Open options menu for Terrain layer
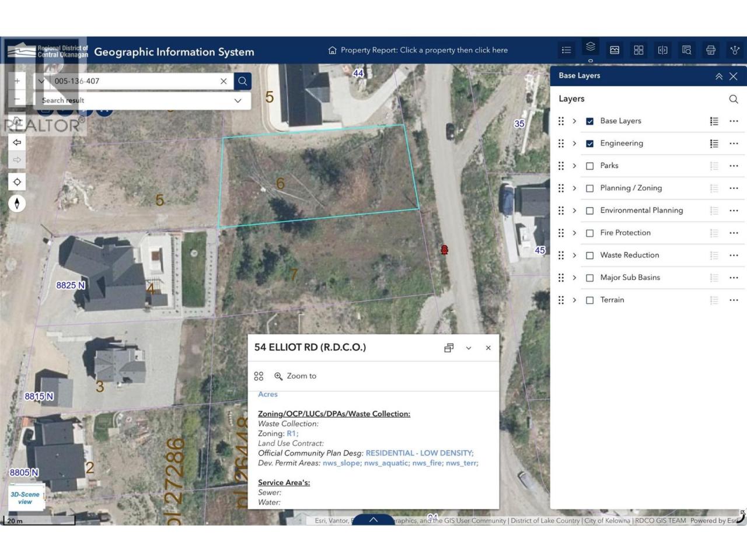 [734, 300]
